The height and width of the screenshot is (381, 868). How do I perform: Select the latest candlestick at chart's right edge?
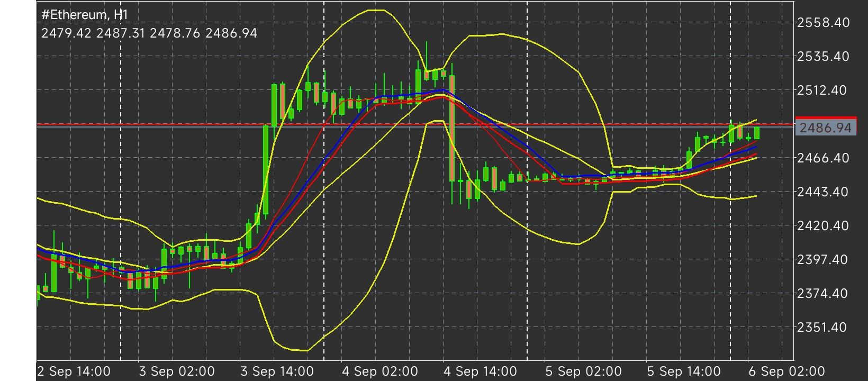[x=757, y=133]
